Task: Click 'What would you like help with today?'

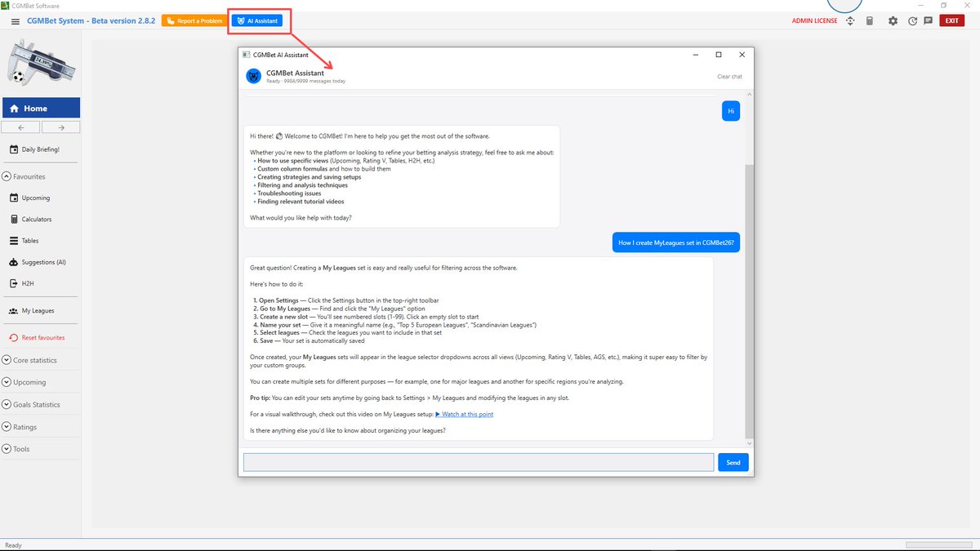Action: 301,218
